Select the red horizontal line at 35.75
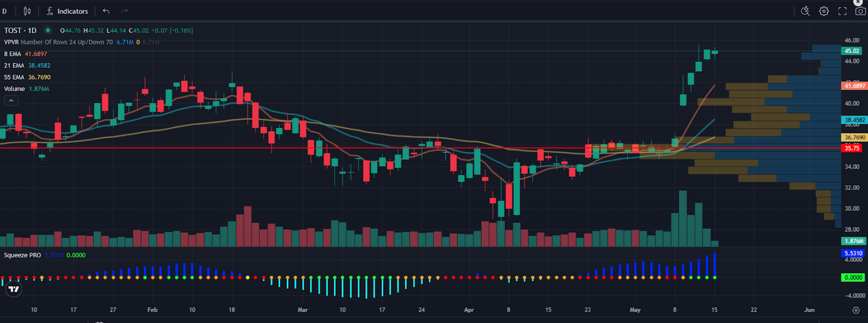The width and height of the screenshot is (868, 323). 420,147
